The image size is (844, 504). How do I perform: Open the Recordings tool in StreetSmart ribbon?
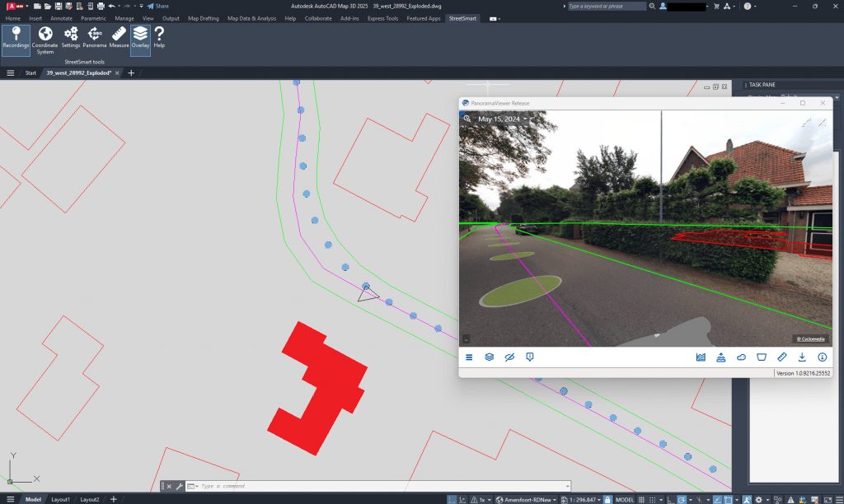[16, 39]
